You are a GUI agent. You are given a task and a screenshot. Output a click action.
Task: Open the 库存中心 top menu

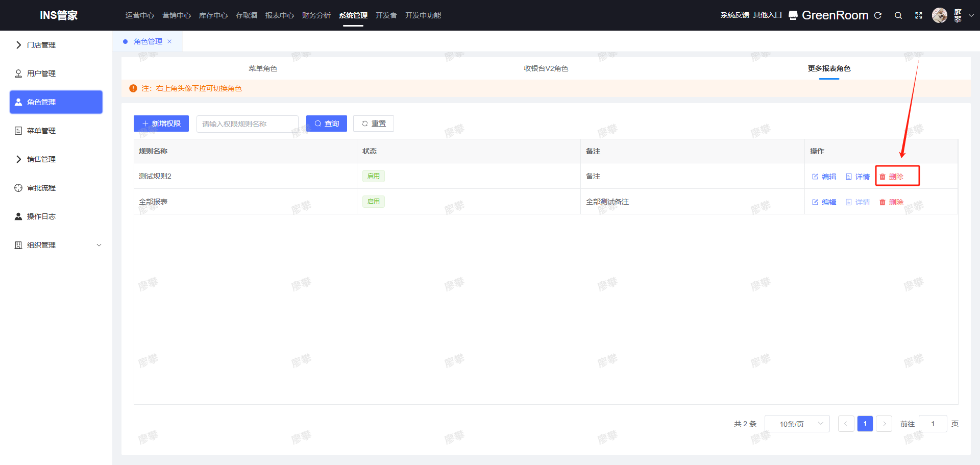pyautogui.click(x=213, y=15)
